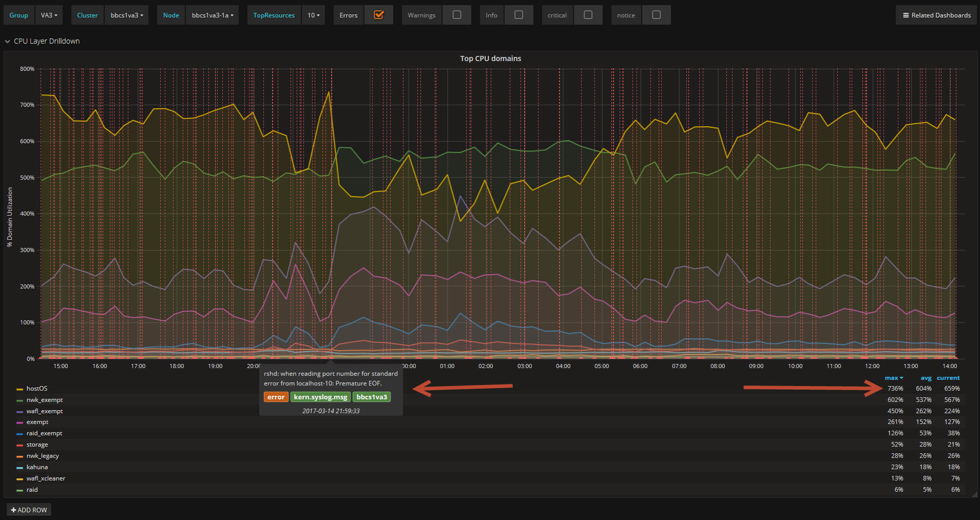980x520 pixels.
Task: Click the wafl_exempt legend color icon
Action: pyautogui.click(x=20, y=412)
